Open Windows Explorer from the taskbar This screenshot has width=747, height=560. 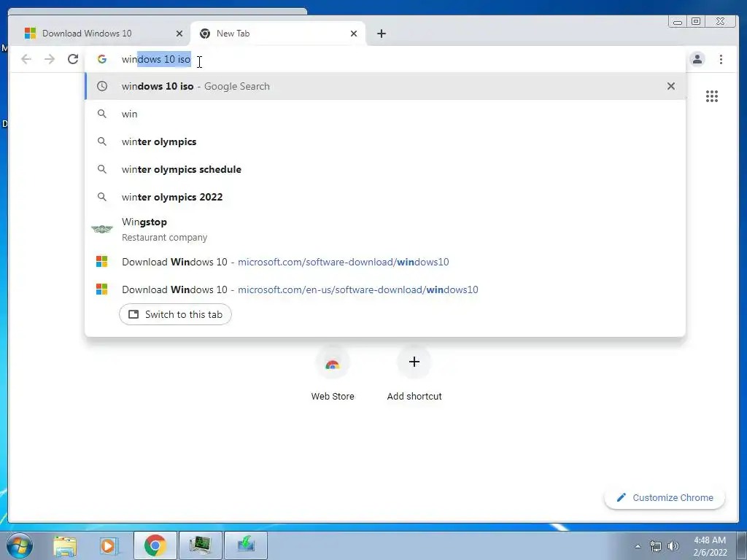65,545
